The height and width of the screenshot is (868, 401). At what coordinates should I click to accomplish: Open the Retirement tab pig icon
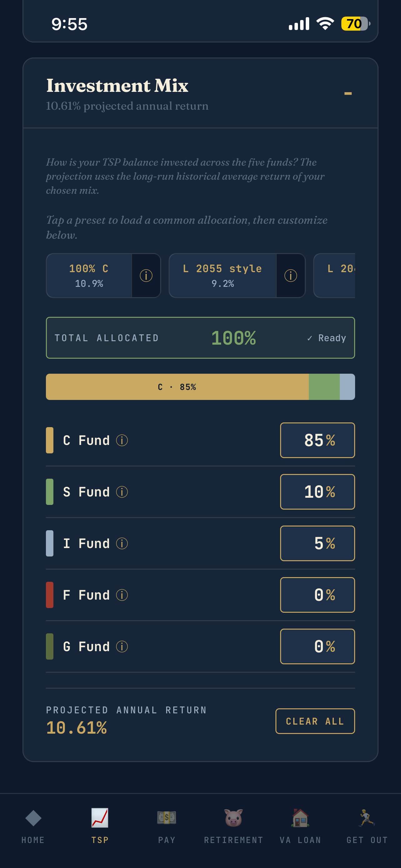click(x=234, y=818)
